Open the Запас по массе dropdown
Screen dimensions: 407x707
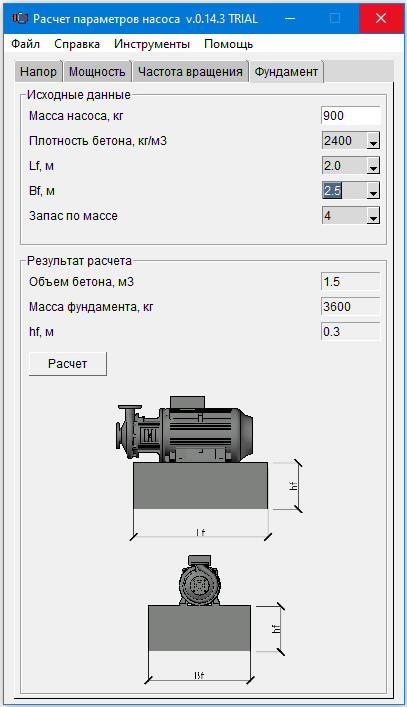[x=373, y=216]
